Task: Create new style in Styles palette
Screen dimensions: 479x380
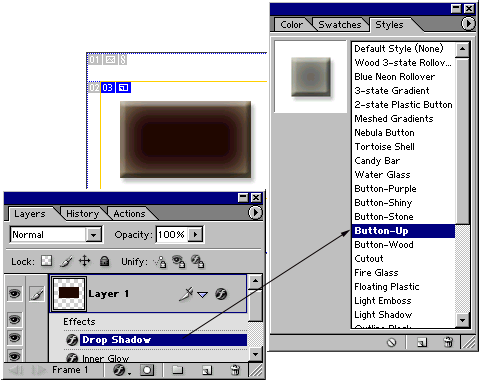Action: pyautogui.click(x=422, y=342)
